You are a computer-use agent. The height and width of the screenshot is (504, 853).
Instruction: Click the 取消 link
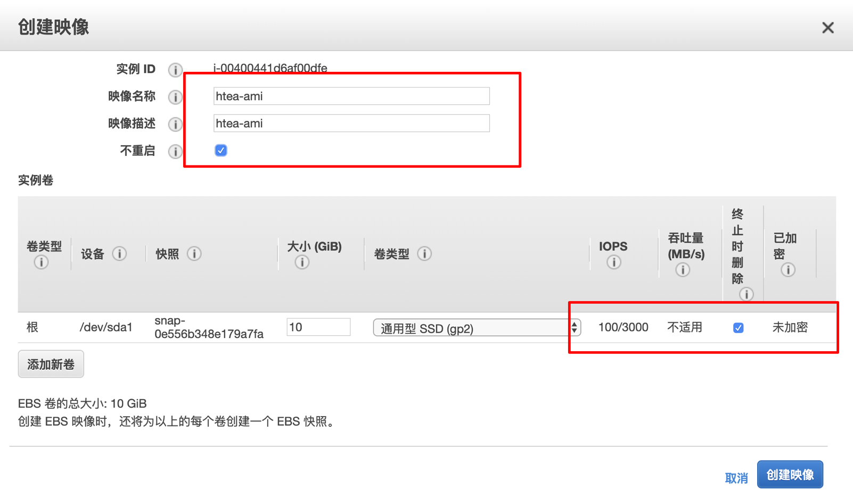click(736, 478)
